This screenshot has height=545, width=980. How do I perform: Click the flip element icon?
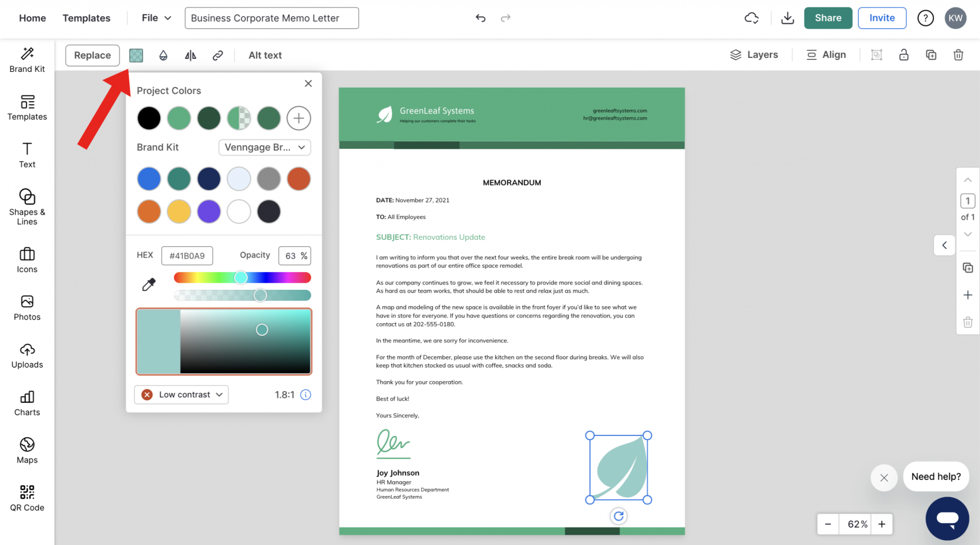point(190,55)
